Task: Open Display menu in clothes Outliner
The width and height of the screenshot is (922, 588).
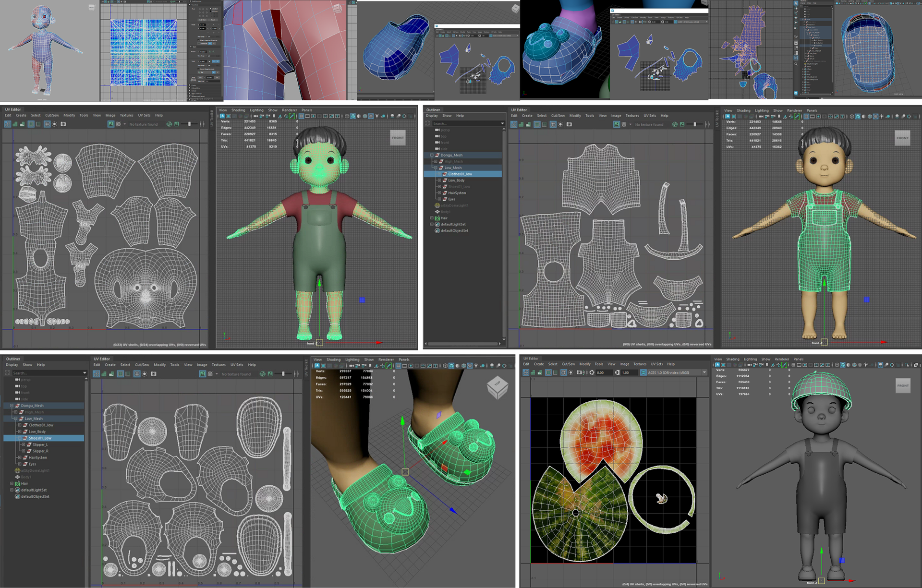Action: pos(432,116)
